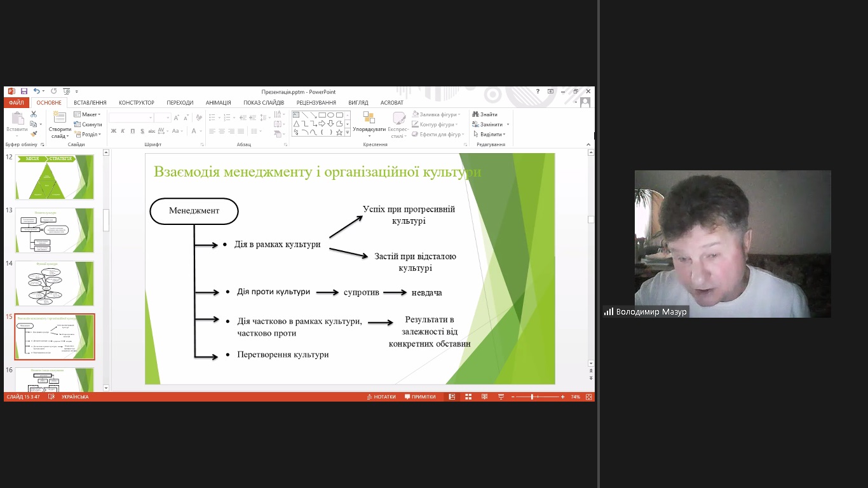Viewport: 868px width, 488px height.
Task: Select the Format Painter brush
Action: (x=34, y=134)
